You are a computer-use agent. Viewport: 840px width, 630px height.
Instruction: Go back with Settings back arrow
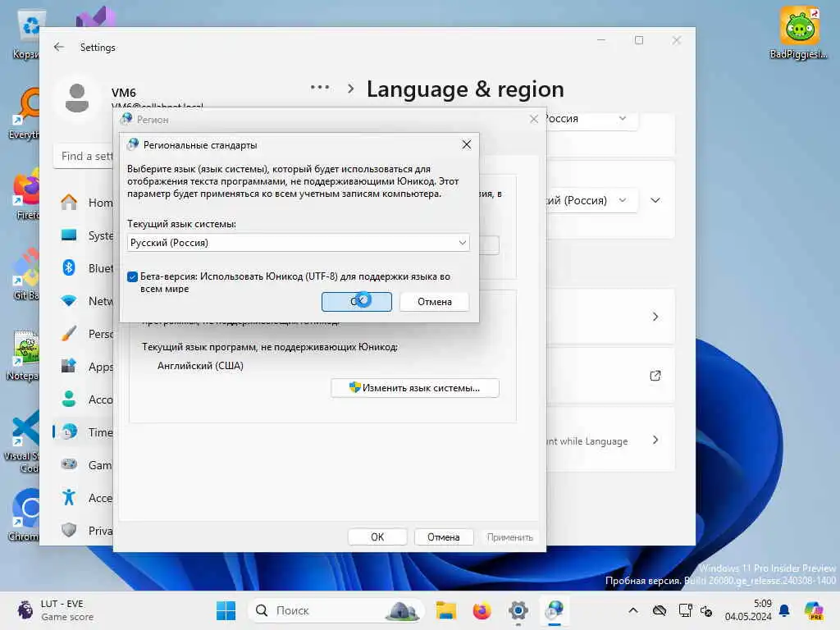pos(59,47)
